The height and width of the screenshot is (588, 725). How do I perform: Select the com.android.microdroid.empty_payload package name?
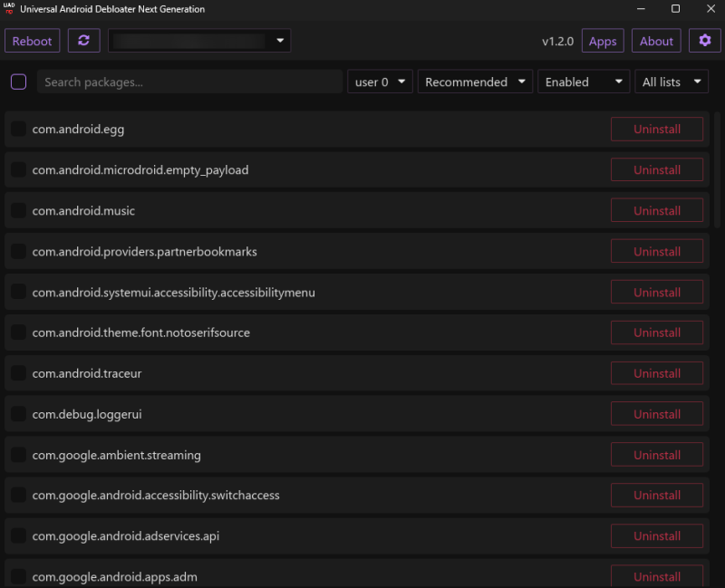pos(140,170)
